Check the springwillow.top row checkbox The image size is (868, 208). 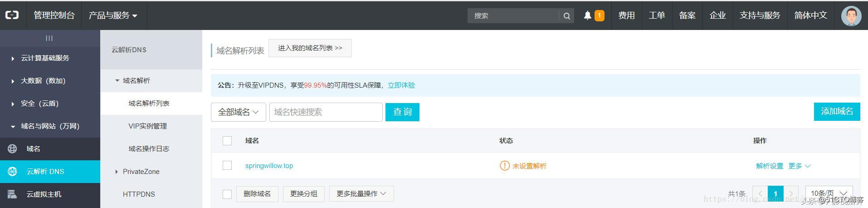227,166
